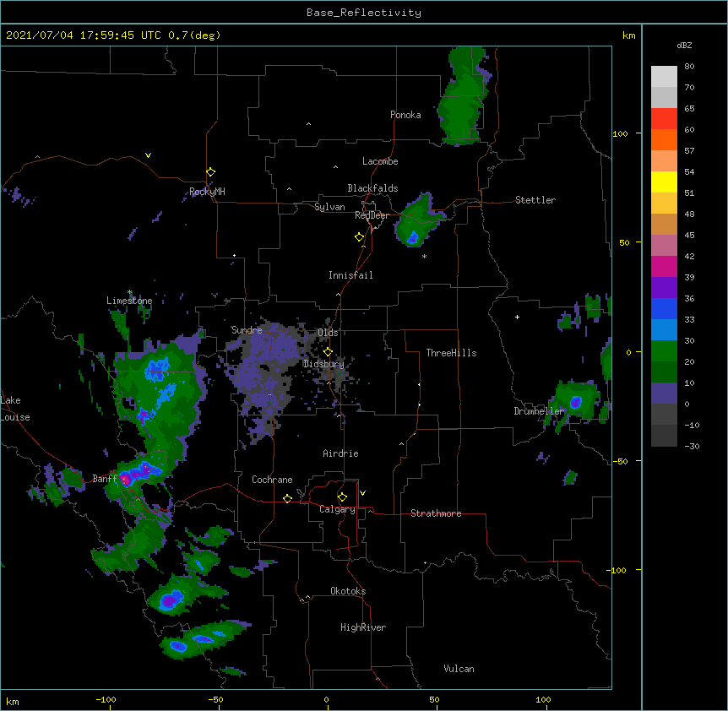
Task: Pick the purple swatch between 39 and 36
Action: click(x=664, y=287)
